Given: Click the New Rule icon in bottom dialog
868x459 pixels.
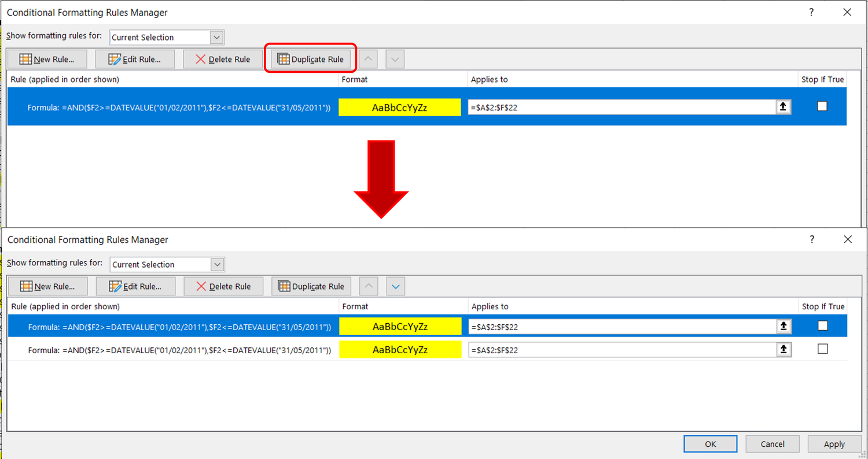Looking at the screenshot, I should (26, 286).
